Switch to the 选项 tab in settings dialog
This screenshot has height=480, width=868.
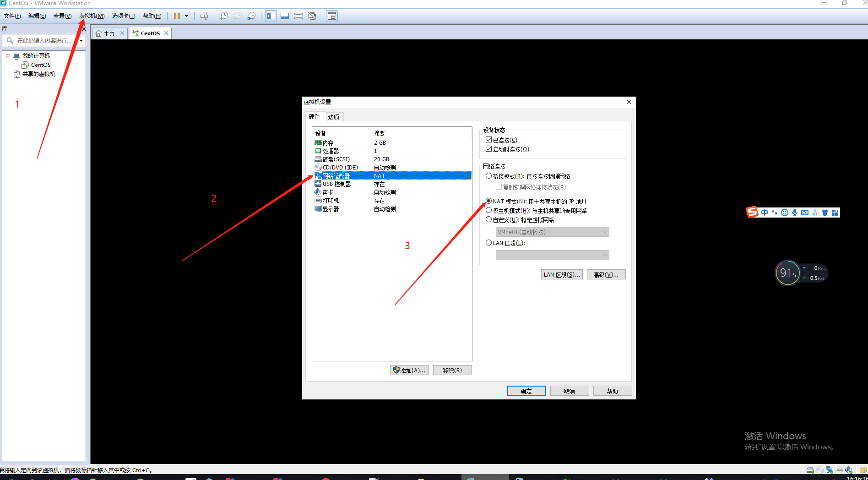334,117
